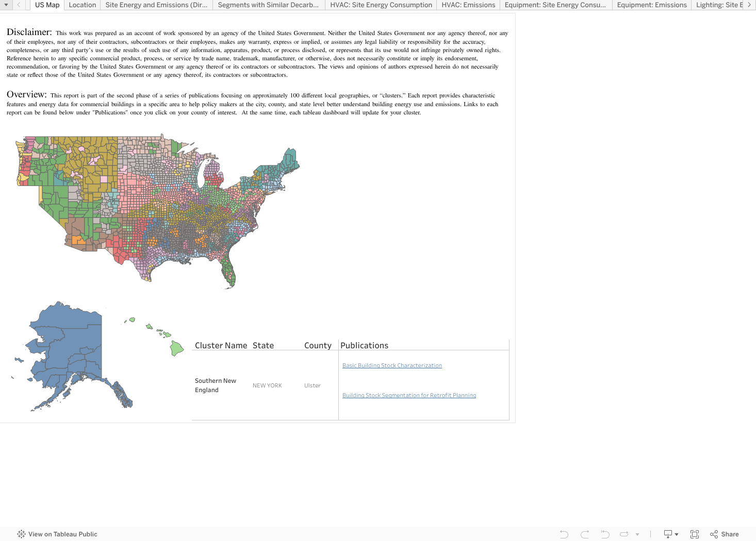Viewport: 756px width, 541px height.
Task: Open Equipment: Site Energy Consu... tab
Action: click(555, 5)
